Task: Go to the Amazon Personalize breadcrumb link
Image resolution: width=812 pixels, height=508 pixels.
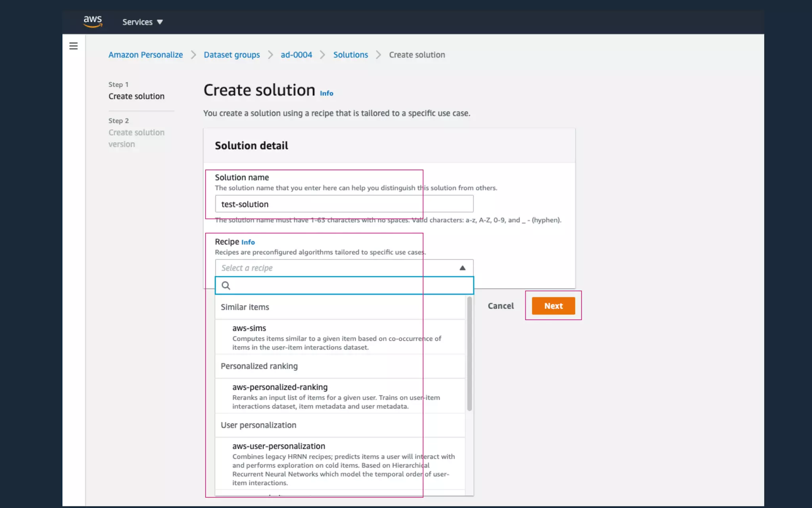Action: [x=146, y=55]
